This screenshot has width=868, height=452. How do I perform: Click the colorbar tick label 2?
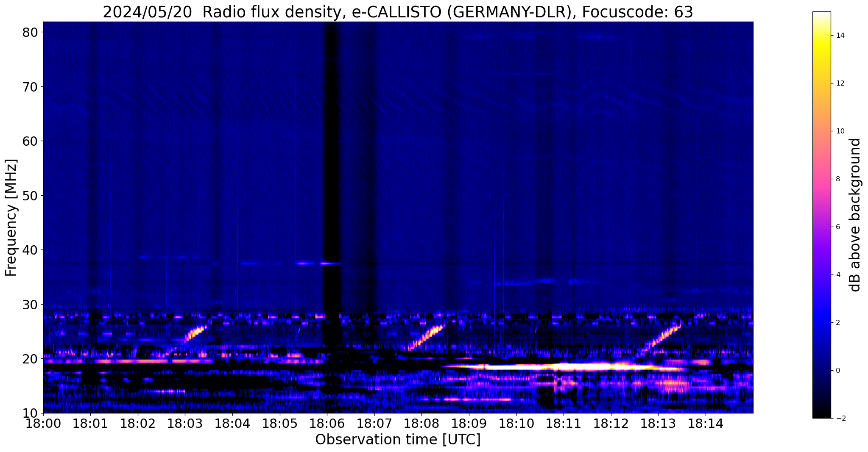pyautogui.click(x=838, y=323)
